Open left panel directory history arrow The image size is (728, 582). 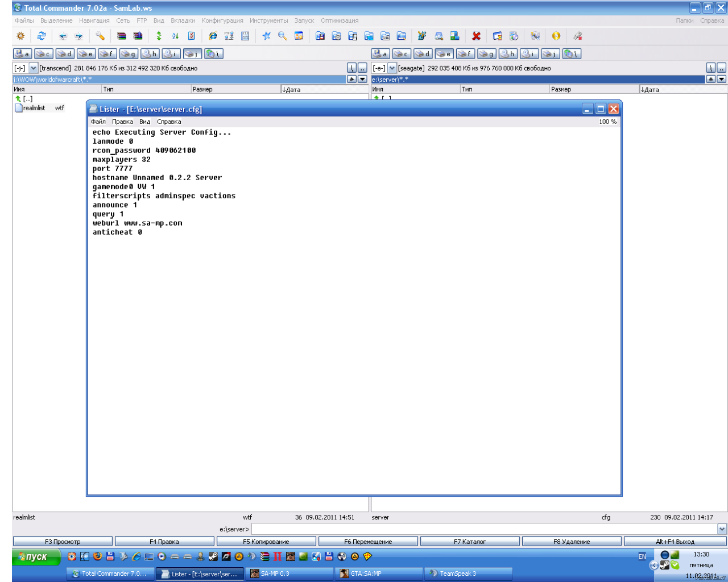362,79
